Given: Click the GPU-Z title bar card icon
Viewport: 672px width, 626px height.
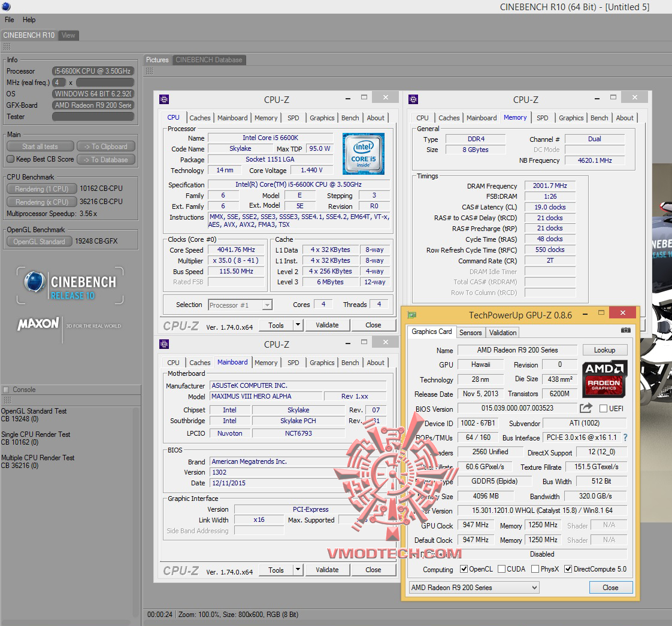Looking at the screenshot, I should coord(412,315).
